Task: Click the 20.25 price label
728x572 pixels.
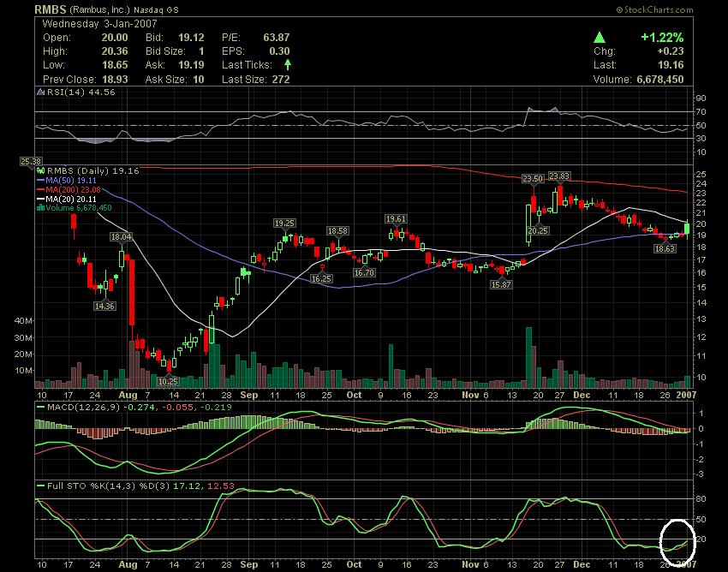Action: pos(538,230)
